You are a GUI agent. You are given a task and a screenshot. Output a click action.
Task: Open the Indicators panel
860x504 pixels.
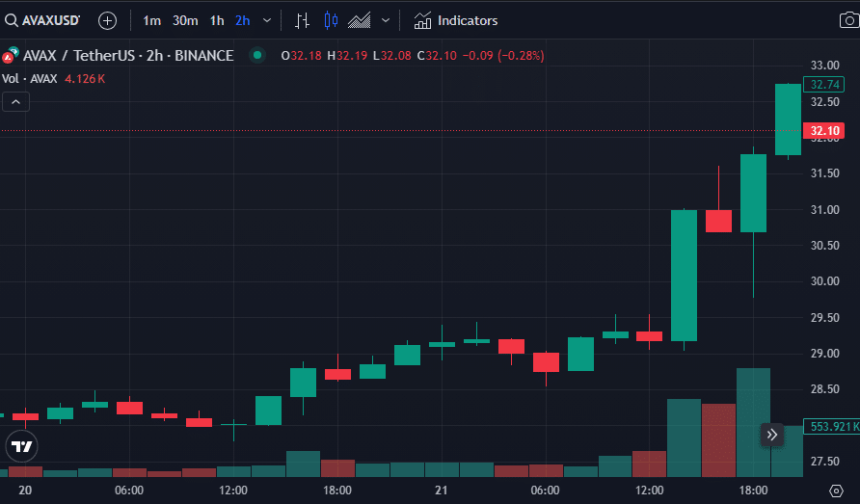[455, 20]
